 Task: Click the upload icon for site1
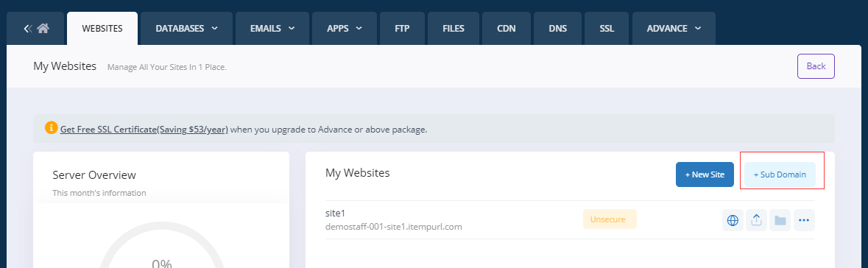[756, 220]
